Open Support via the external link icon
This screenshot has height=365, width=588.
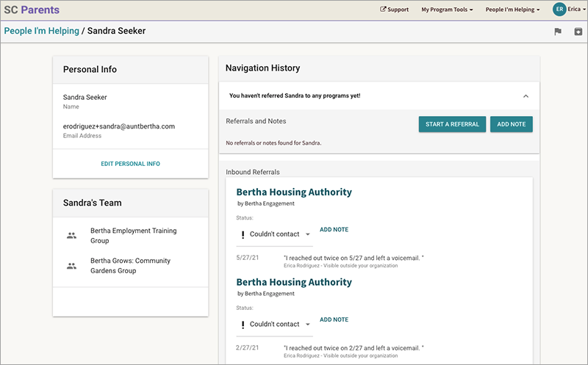[x=383, y=10]
